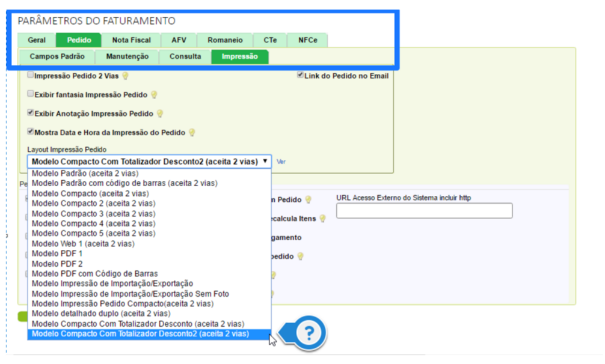Select Modelo PDF com Código de Barras option
Image resolution: width=605 pixels, height=364 pixels.
pos(94,274)
